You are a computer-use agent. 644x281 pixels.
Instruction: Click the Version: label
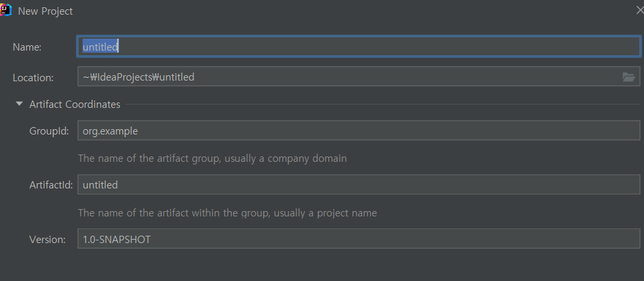pos(47,240)
